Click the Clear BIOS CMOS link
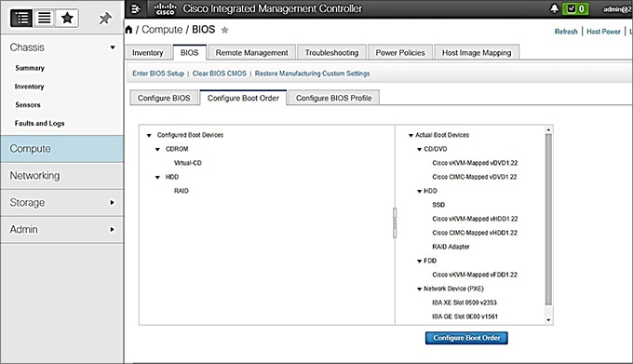633x364 pixels. (x=219, y=74)
